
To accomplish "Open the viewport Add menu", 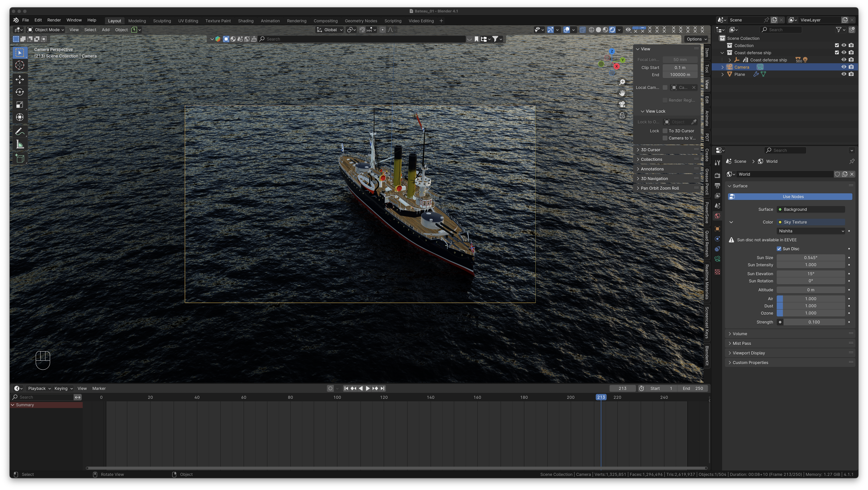I will (x=106, y=30).
